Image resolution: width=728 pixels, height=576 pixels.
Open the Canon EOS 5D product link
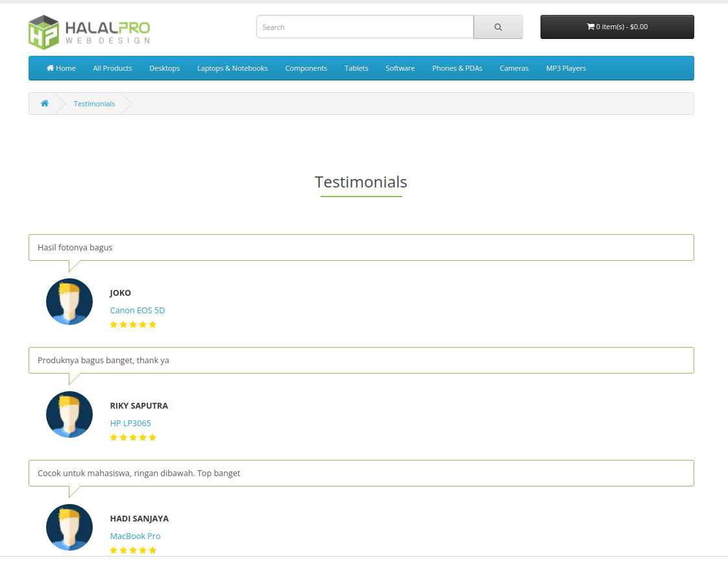coord(138,310)
